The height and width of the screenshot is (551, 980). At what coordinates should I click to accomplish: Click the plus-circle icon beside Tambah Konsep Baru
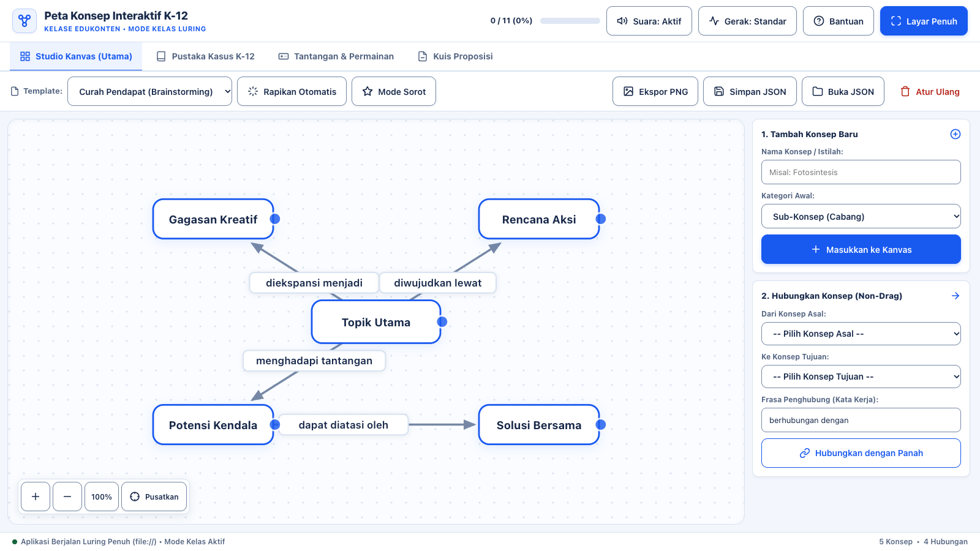pos(955,134)
